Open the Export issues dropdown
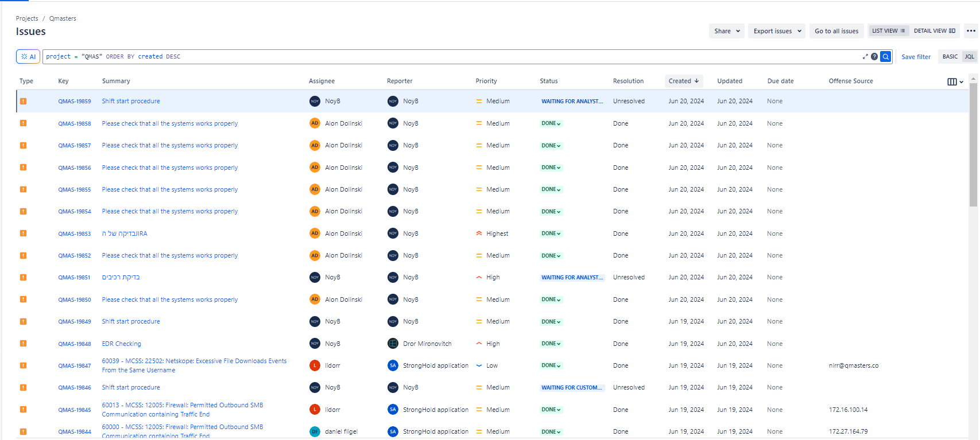 click(x=777, y=31)
